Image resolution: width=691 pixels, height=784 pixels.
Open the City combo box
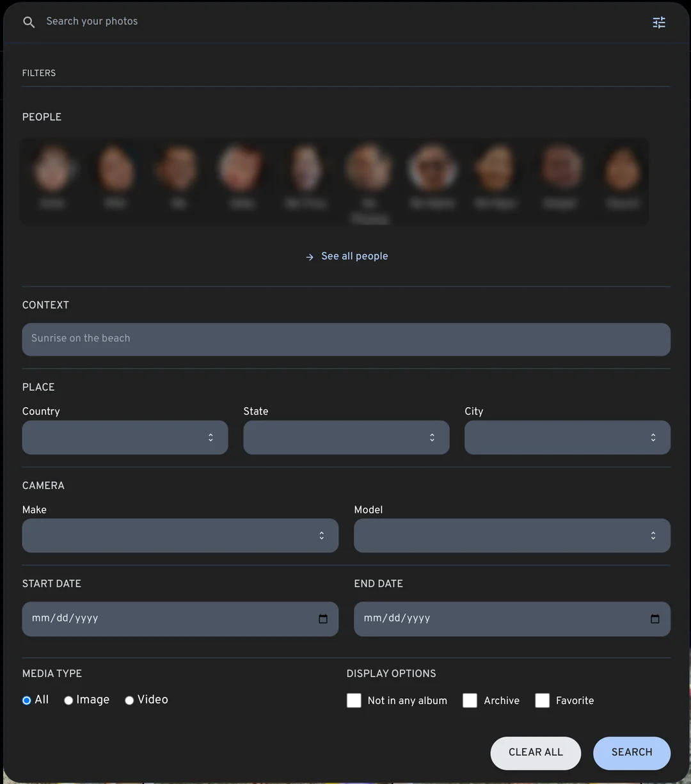pos(567,437)
